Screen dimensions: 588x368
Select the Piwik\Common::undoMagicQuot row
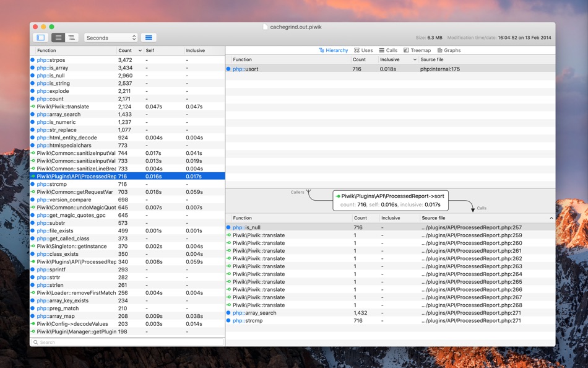128,208
